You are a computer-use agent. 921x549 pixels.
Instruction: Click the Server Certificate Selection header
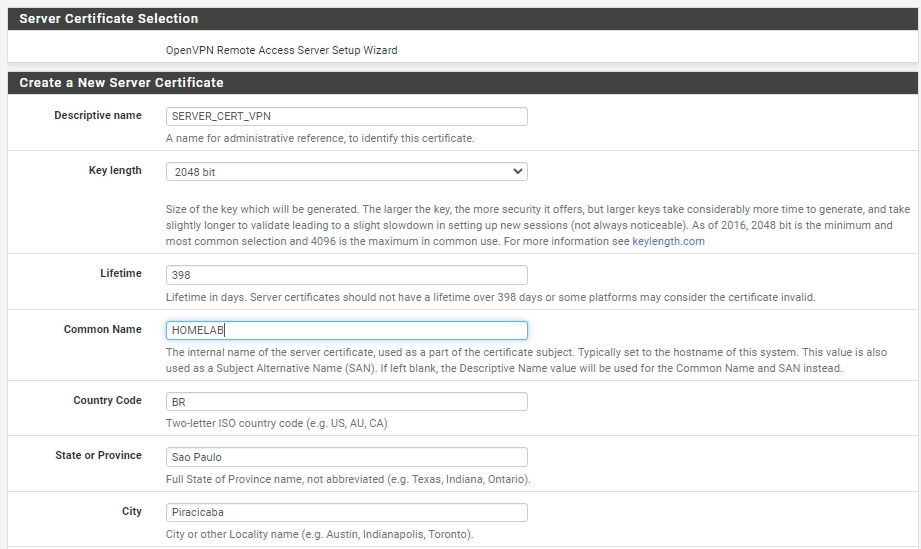tap(463, 19)
